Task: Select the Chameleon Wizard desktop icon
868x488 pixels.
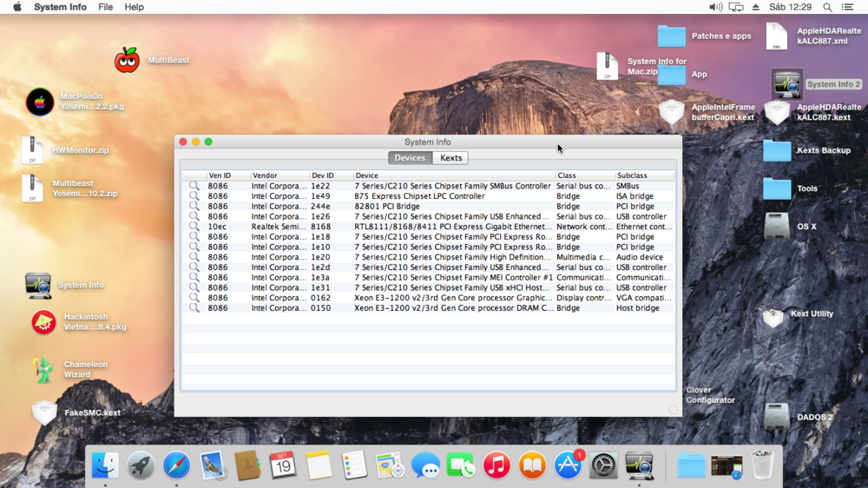Action: point(43,370)
